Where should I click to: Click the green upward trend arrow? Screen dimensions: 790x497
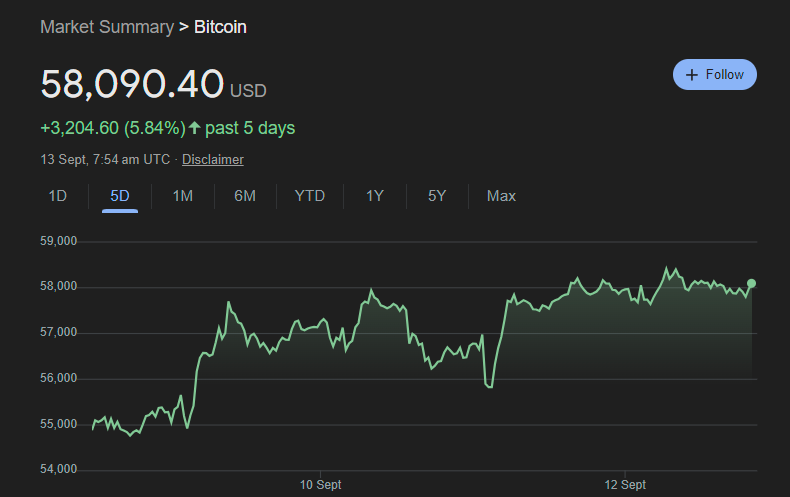point(194,128)
